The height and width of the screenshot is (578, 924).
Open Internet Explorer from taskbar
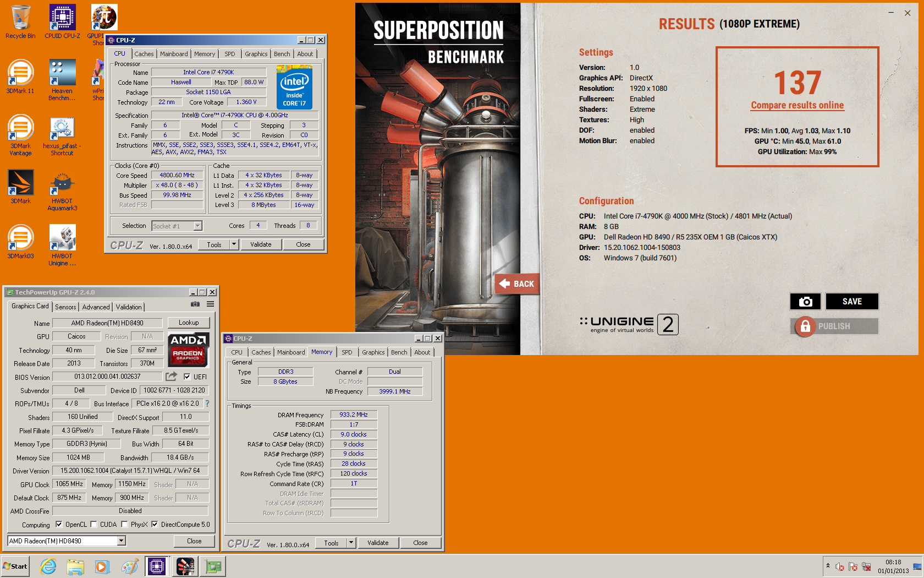coord(48,566)
